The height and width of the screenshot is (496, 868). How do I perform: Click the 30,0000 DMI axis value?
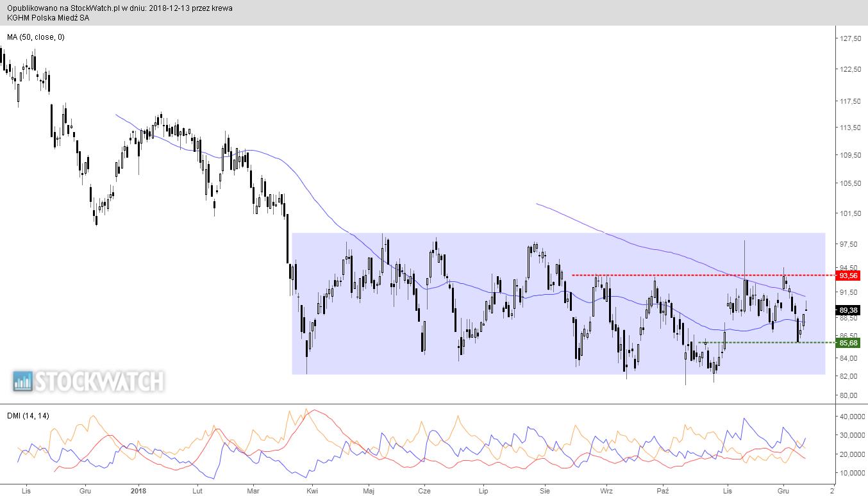tap(852, 435)
